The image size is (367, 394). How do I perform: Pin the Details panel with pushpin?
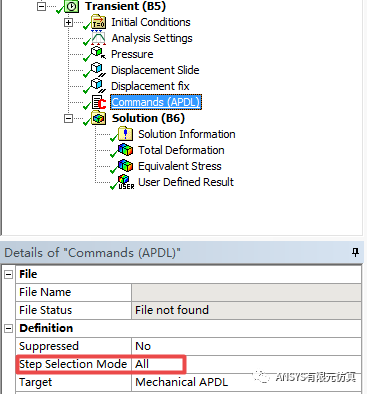(355, 252)
